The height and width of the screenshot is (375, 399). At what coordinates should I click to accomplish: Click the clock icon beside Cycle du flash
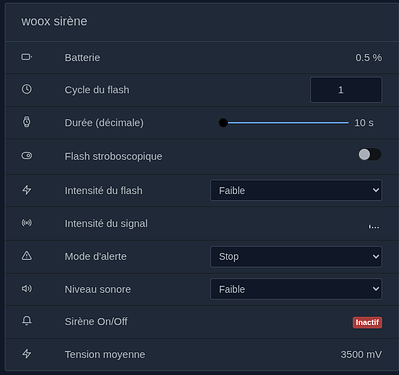coord(27,89)
